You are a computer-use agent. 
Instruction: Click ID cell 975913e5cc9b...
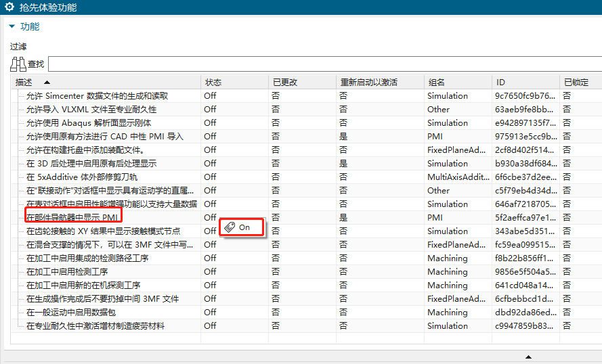526,136
